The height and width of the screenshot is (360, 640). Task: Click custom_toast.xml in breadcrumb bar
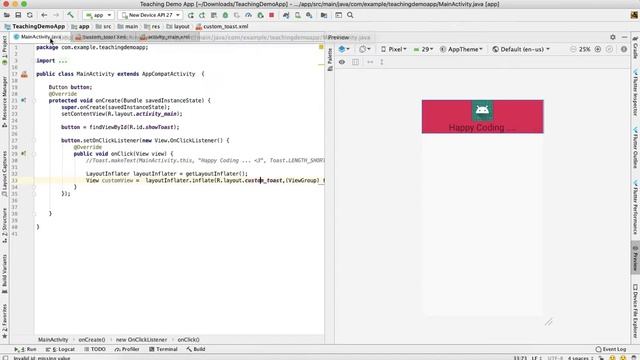(x=222, y=27)
